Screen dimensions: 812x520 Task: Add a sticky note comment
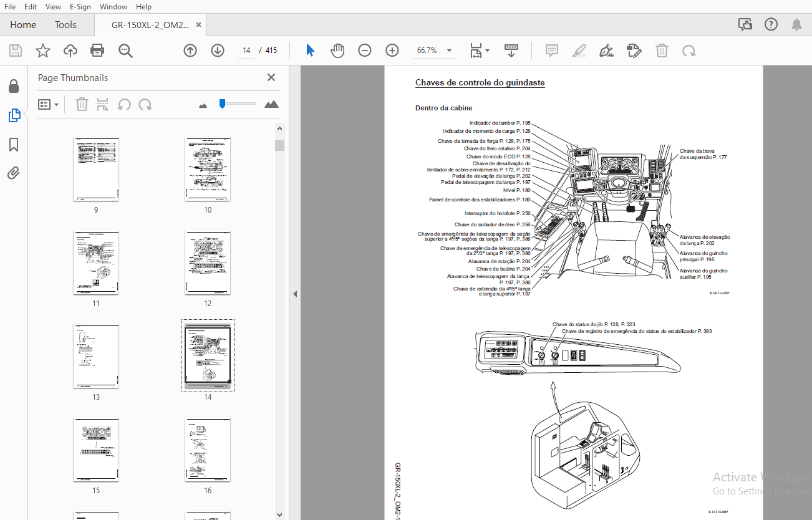pos(552,51)
